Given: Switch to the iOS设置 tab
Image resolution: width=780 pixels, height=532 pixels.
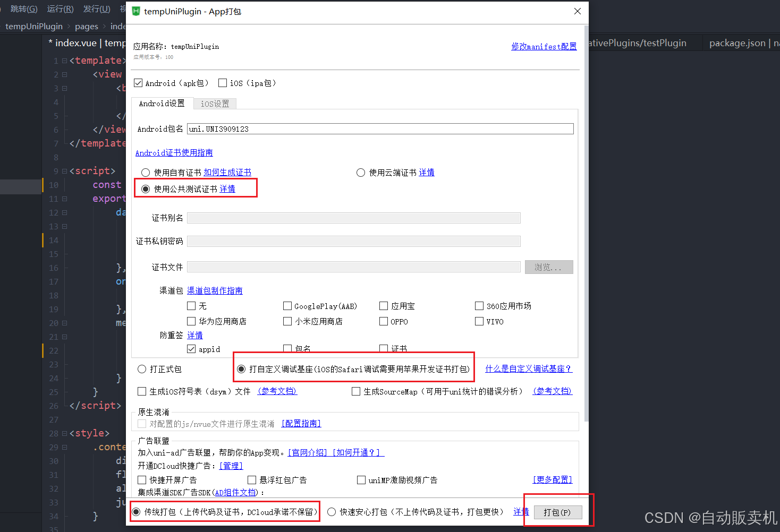Looking at the screenshot, I should [215, 104].
